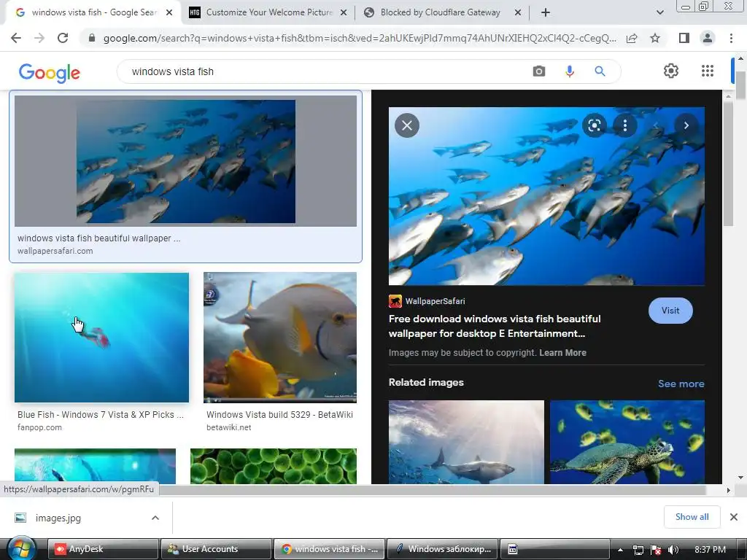Open the sea turtle related image
Screen dimensions: 747x560
(627, 442)
